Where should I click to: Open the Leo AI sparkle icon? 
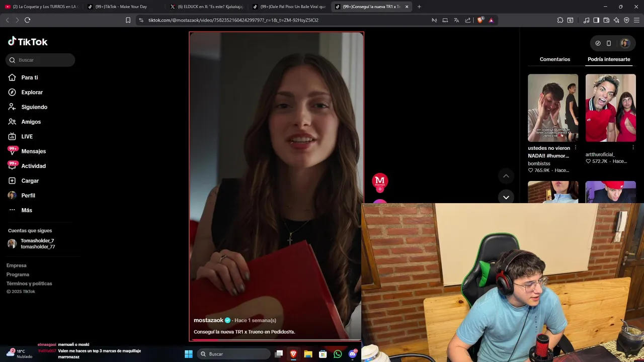(x=616, y=20)
